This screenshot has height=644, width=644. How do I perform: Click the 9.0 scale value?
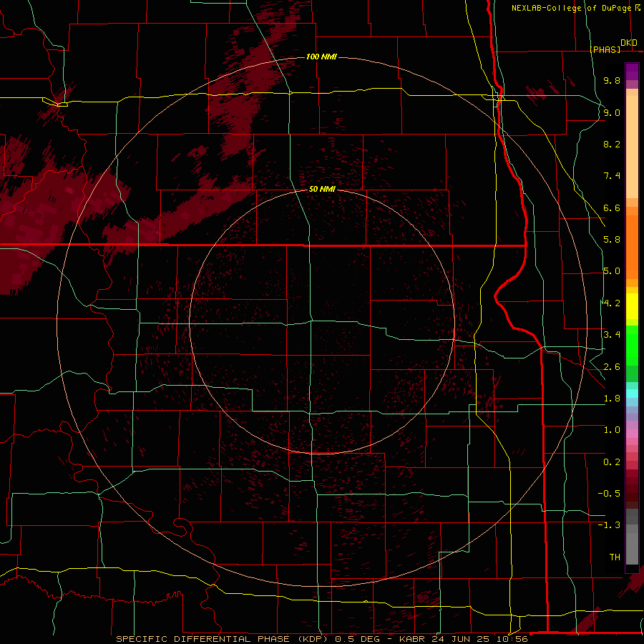click(612, 112)
